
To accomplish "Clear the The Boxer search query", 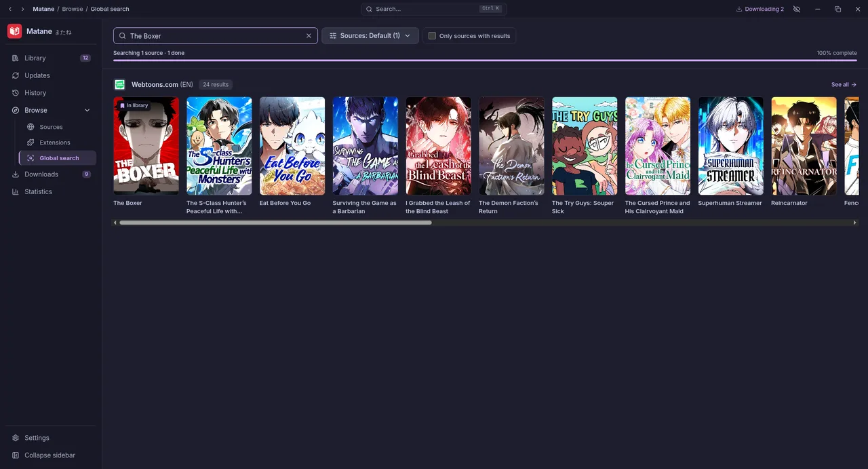I will pyautogui.click(x=309, y=36).
